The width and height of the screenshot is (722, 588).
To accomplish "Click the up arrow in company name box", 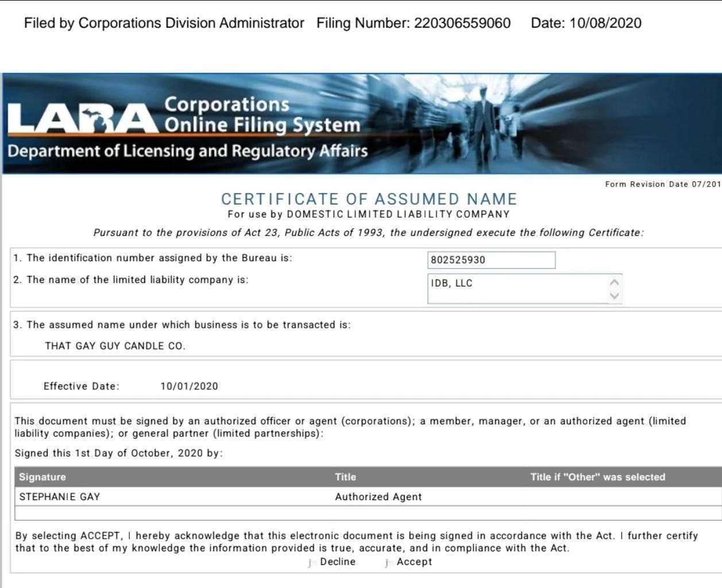I will click(615, 282).
